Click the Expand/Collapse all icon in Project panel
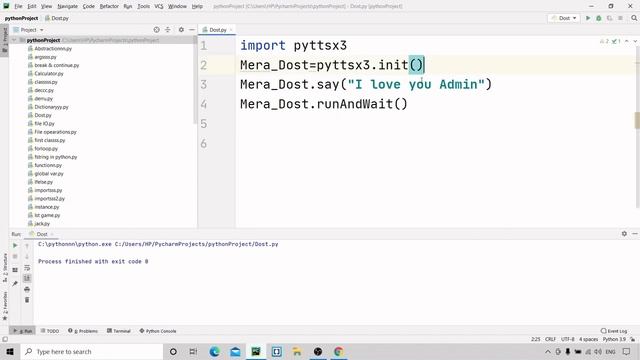The width and height of the screenshot is (640, 360). coord(168,30)
